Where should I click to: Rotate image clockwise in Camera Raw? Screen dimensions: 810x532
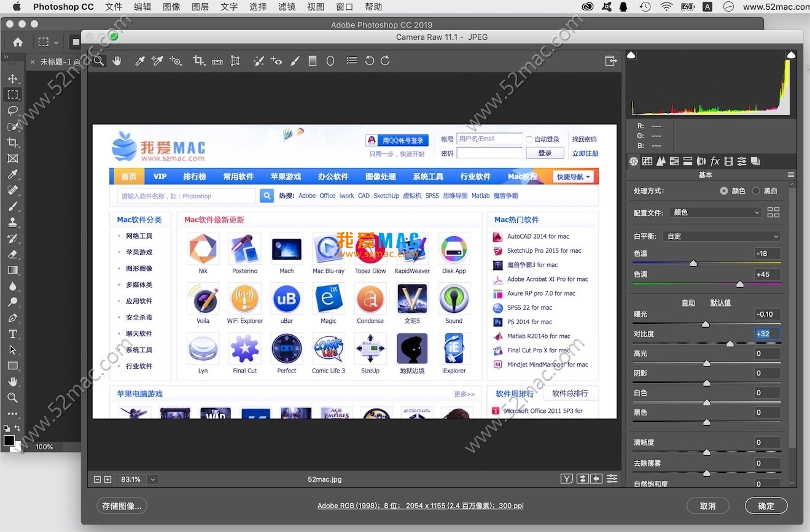[385, 61]
